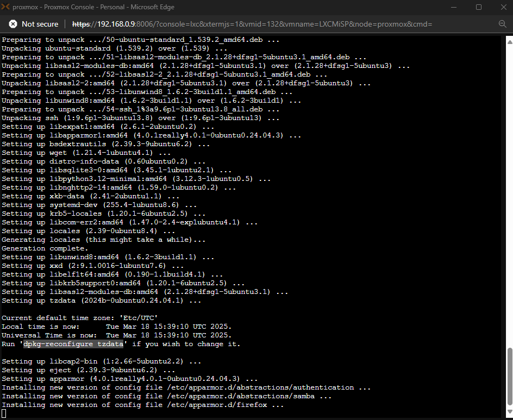
Task: Click the Not secure warning shield icon
Action: [x=12, y=24]
